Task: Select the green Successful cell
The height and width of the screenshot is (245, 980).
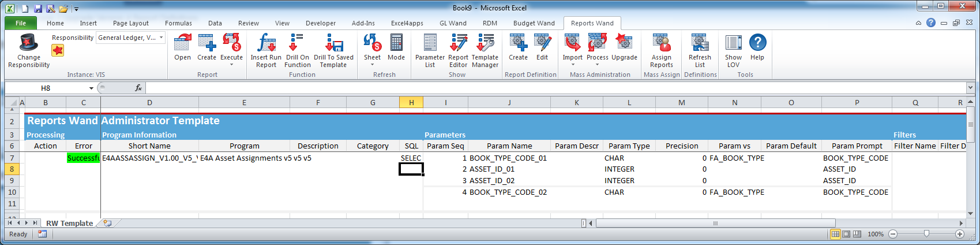Action: [x=83, y=158]
